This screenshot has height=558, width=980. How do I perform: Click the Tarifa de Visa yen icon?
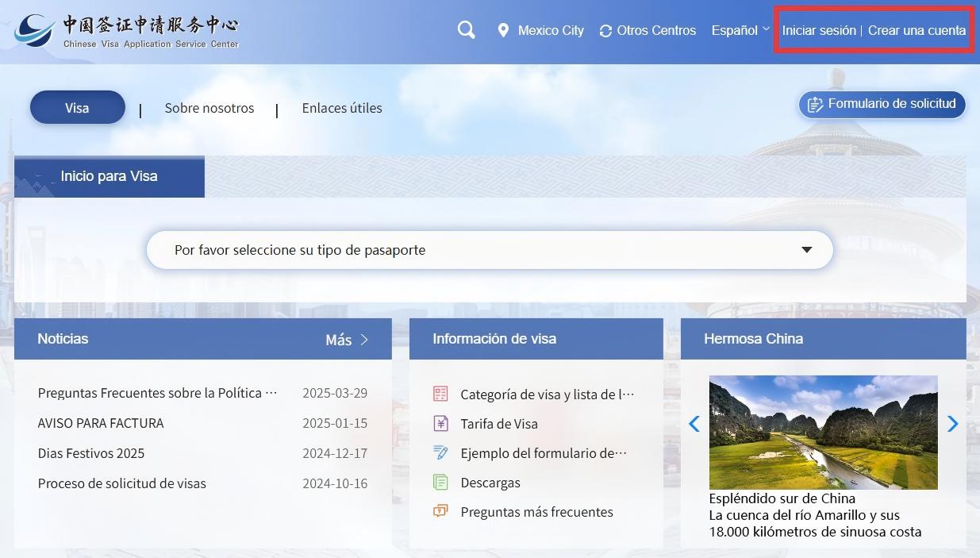(440, 424)
